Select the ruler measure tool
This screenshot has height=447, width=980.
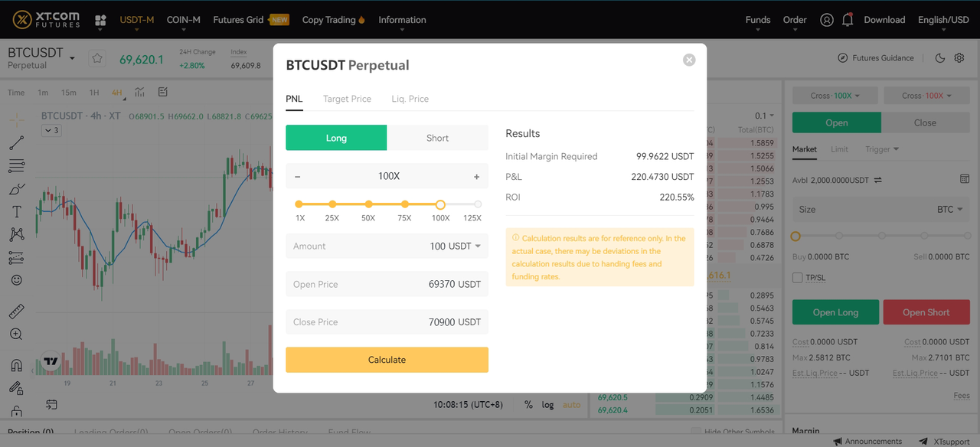click(16, 312)
